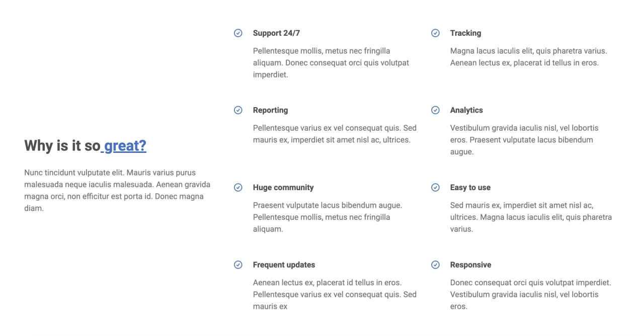Screen dimensions: 644x336
Task: Open the underlined "great?" link in heading
Action: coord(124,146)
